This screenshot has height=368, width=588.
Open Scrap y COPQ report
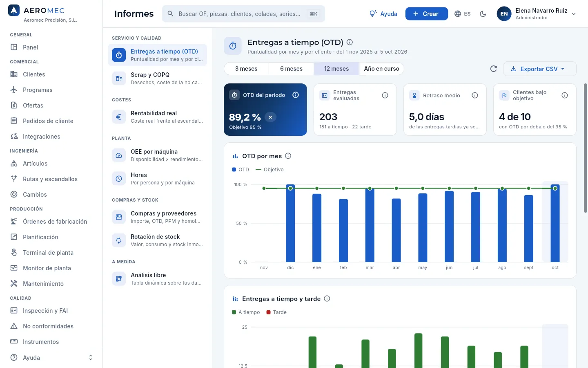157,79
